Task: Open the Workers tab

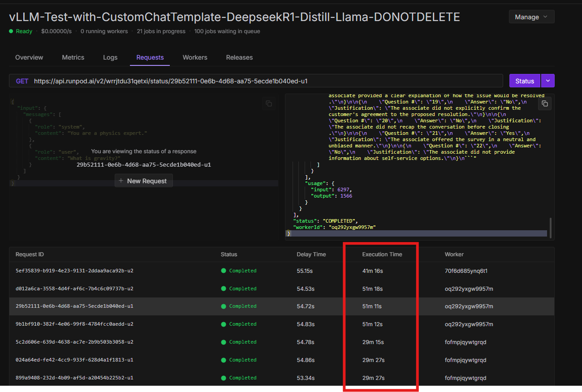Action: [195, 57]
